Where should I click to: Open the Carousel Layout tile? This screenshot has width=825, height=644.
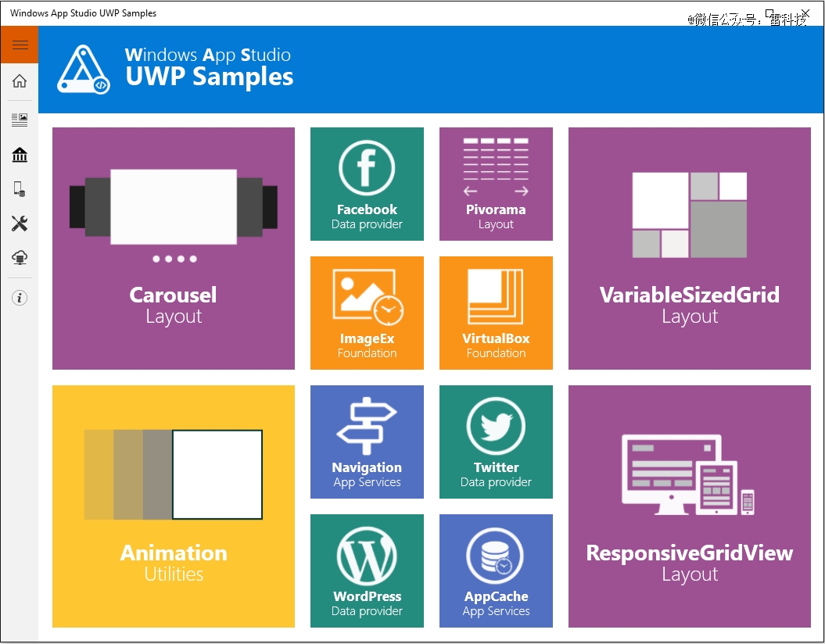174,248
